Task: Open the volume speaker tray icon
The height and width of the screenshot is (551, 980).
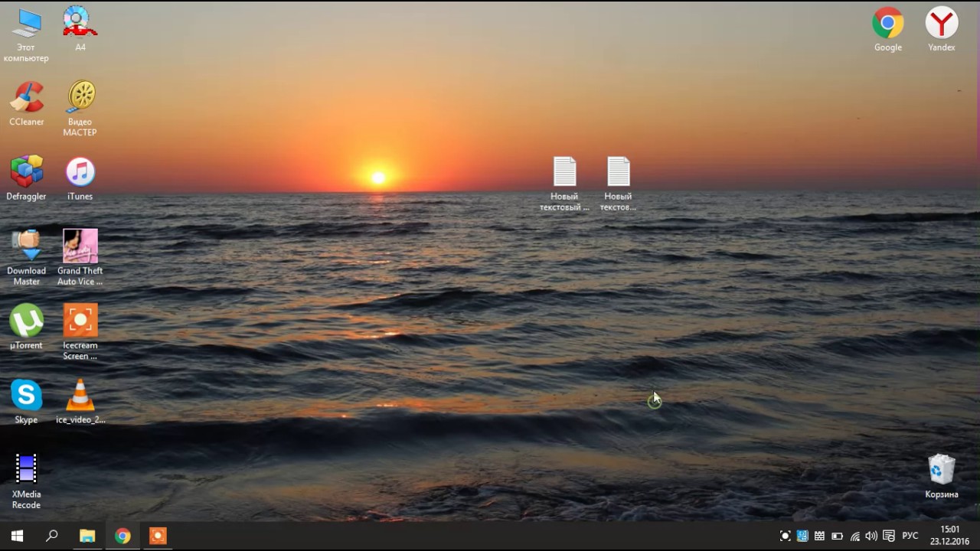Action: click(x=871, y=536)
